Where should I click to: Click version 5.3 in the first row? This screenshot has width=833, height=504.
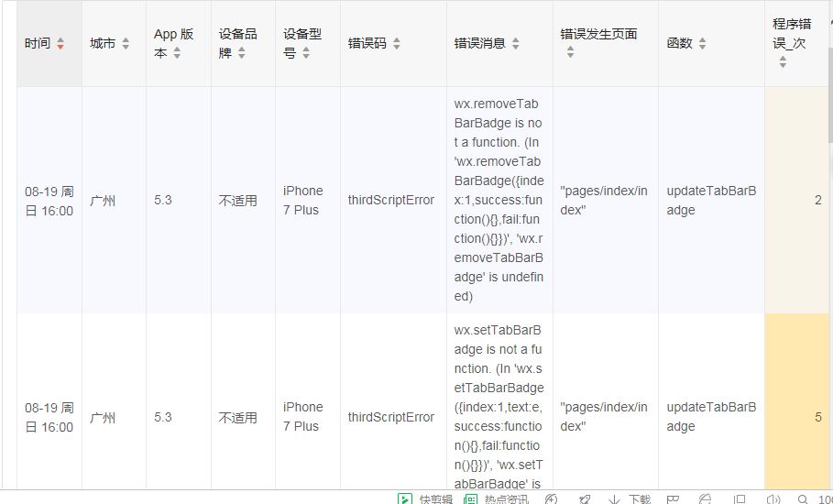click(163, 200)
